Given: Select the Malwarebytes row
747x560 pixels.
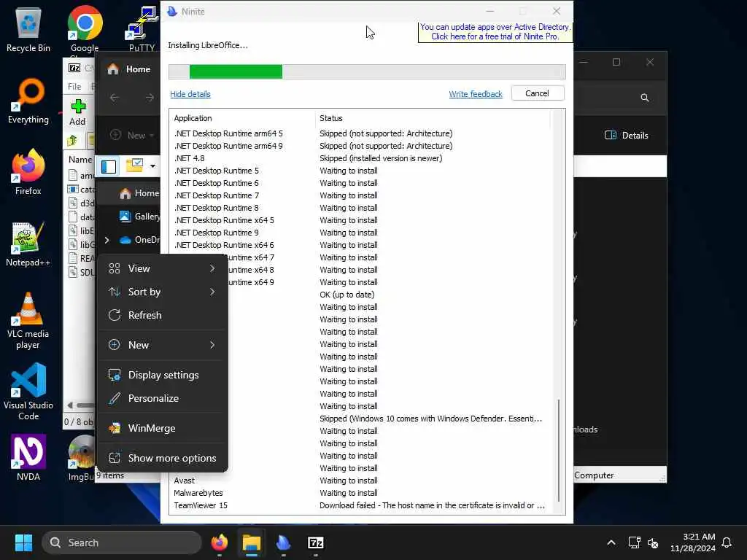Looking at the screenshot, I should point(360,493).
